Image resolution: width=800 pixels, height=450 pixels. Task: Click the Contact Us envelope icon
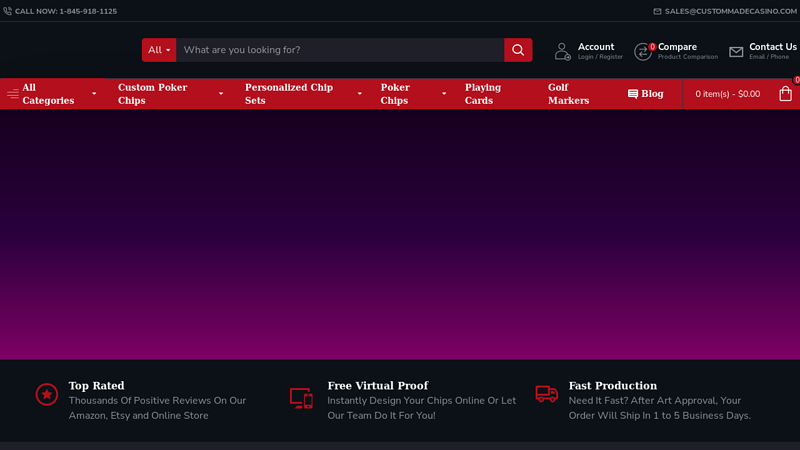[736, 52]
